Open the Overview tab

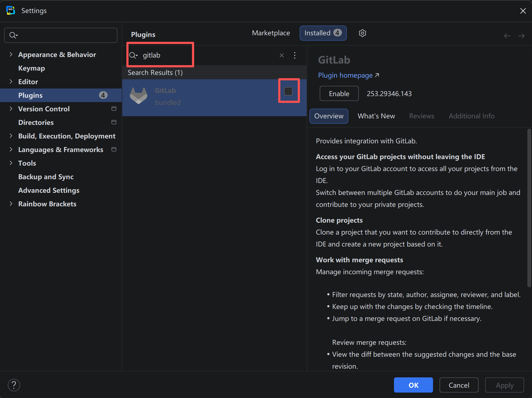pyautogui.click(x=329, y=116)
